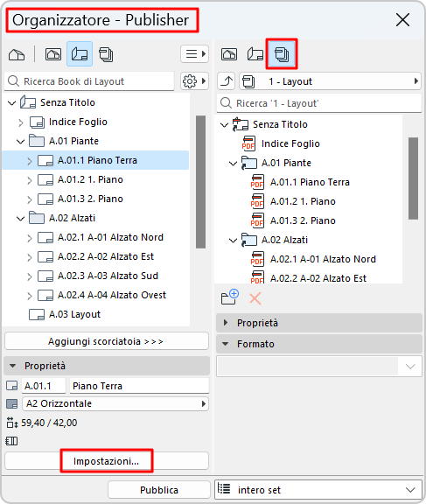Expand A.01.1 Piano Terra layout

[x=30, y=161]
